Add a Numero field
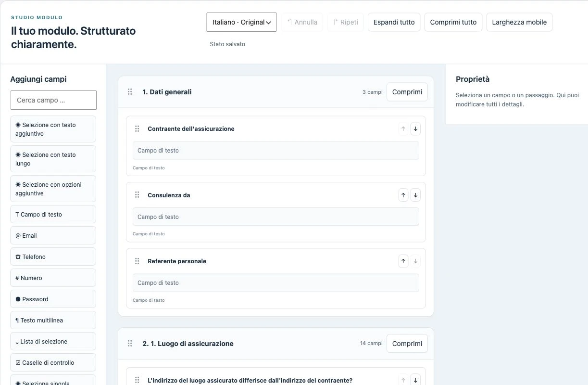Image resolution: width=588 pixels, height=385 pixels. [53, 278]
